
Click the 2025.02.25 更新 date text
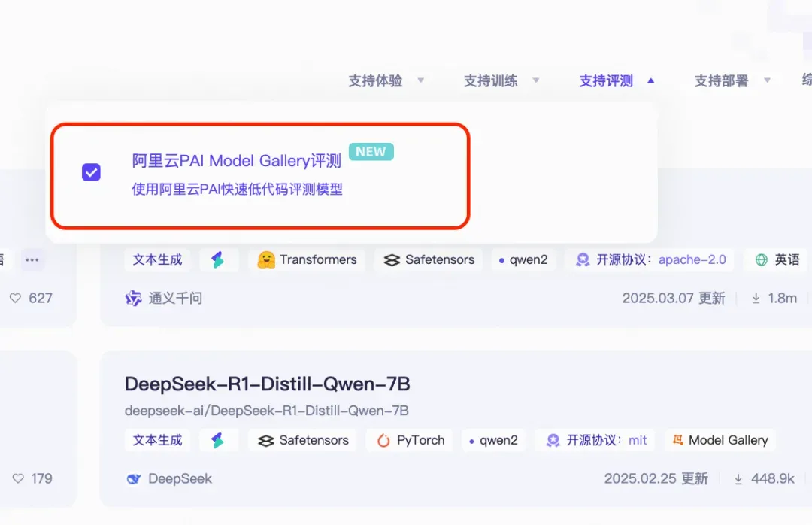tap(656, 478)
